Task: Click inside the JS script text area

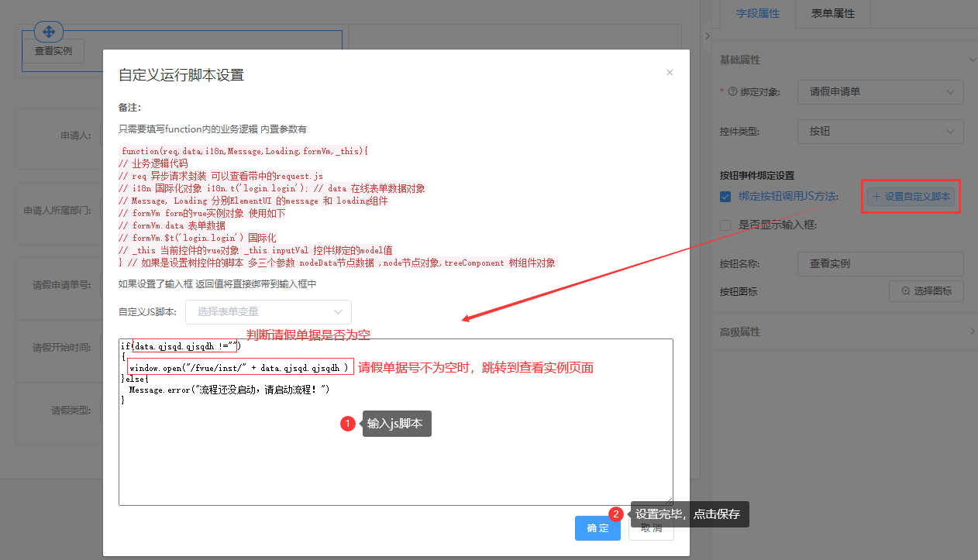Action: [395, 457]
